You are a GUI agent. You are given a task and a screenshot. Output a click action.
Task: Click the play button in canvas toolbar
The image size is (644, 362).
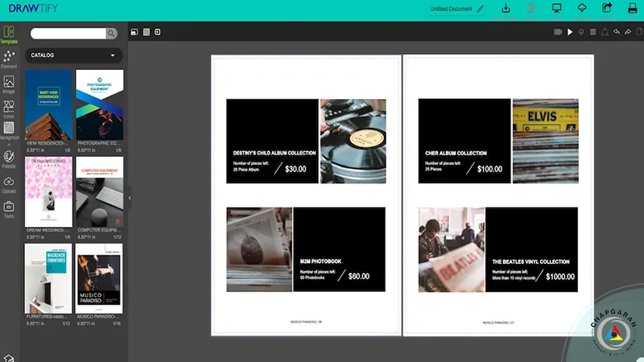point(570,31)
